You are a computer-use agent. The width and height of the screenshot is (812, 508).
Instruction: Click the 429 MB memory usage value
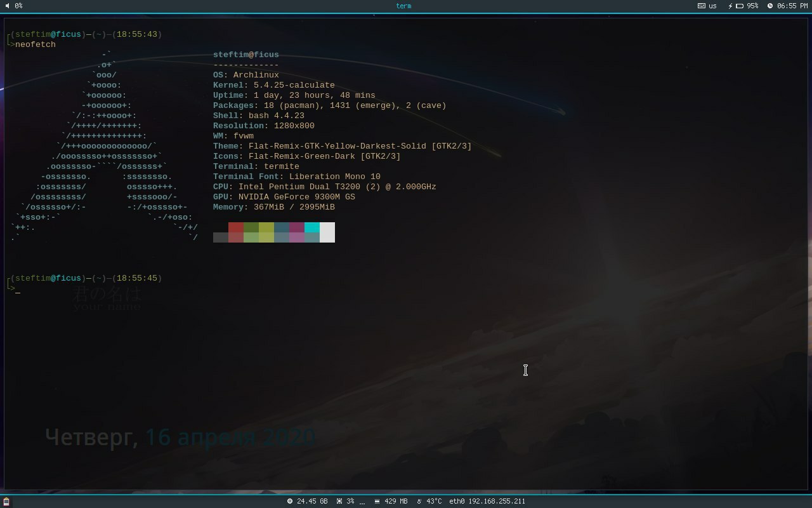pos(396,502)
